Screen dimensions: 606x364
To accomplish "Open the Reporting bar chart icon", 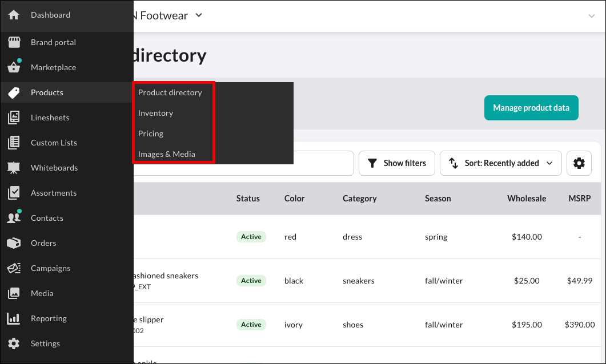I will click(x=14, y=318).
